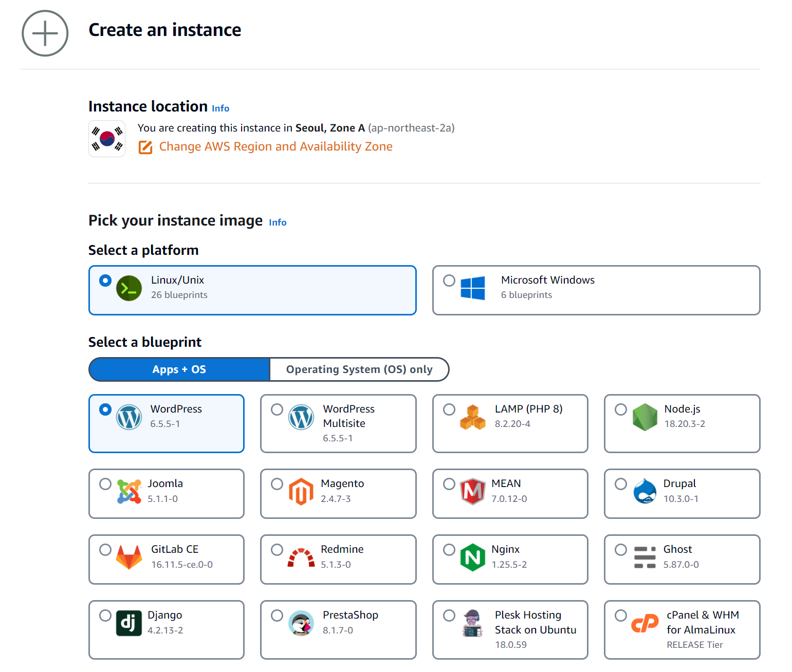The height and width of the screenshot is (672, 792).
Task: Click the 26 blueprints text
Action: tap(179, 295)
